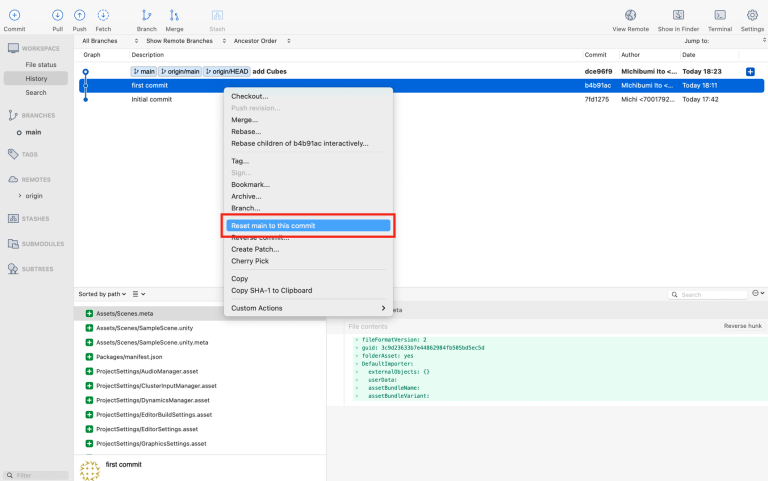Click the Pull icon in toolbar
Viewport: 768px width, 481px height.
(x=57, y=15)
